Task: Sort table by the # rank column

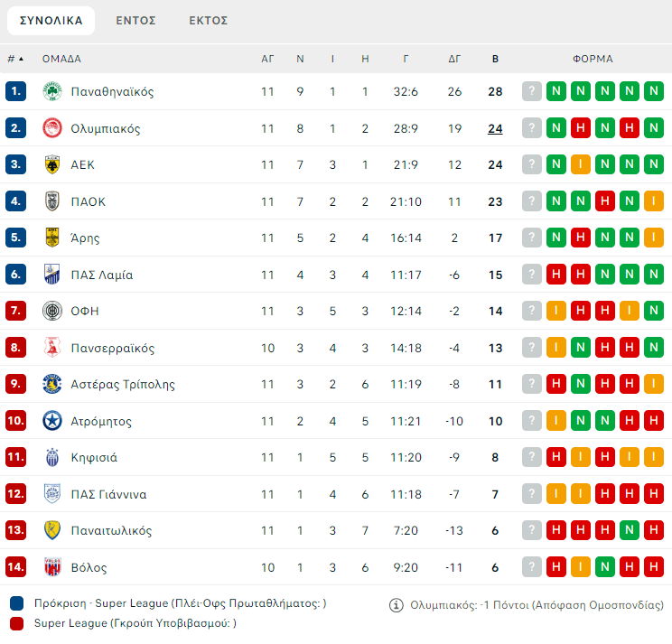Action: [x=15, y=59]
